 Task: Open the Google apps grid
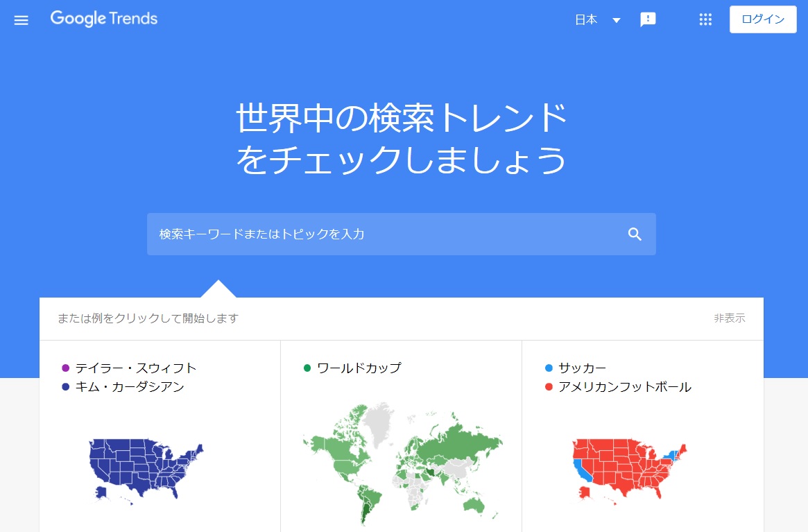tap(705, 20)
